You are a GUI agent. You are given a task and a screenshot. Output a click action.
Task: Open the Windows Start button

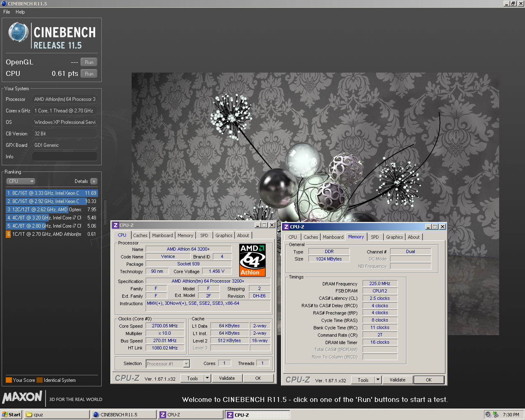(x=11, y=415)
